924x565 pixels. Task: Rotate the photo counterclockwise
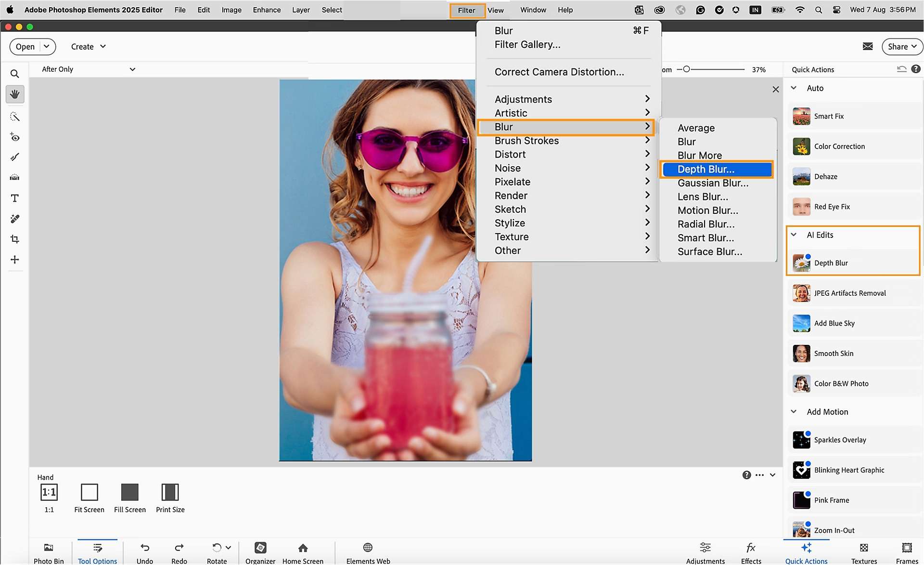click(217, 548)
